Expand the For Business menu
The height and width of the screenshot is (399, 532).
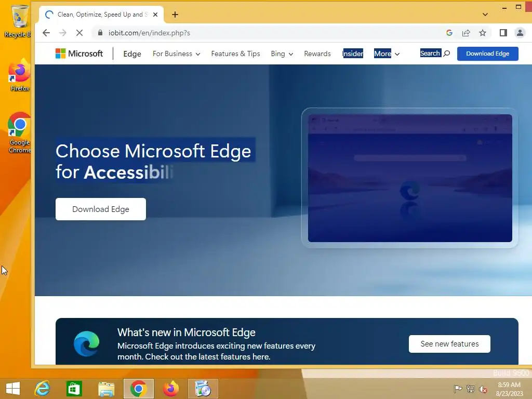[177, 54]
